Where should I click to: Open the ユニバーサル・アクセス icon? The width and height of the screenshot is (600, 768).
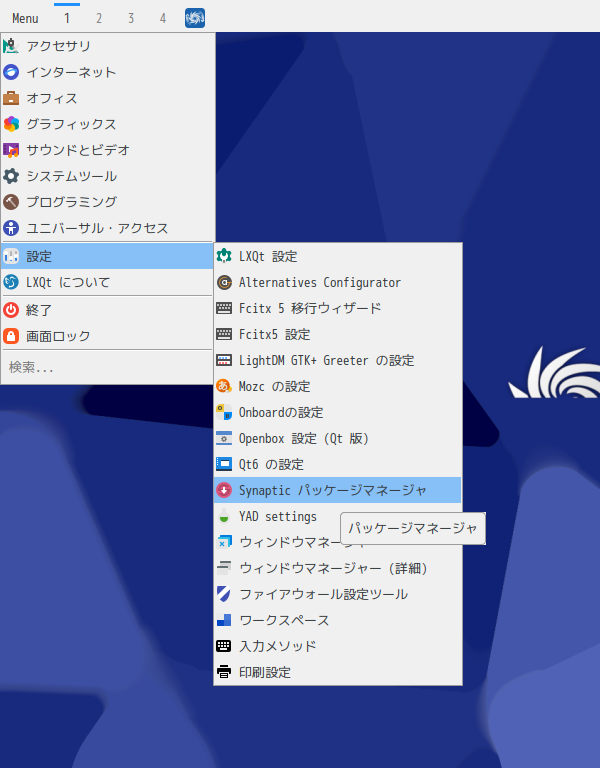11,228
